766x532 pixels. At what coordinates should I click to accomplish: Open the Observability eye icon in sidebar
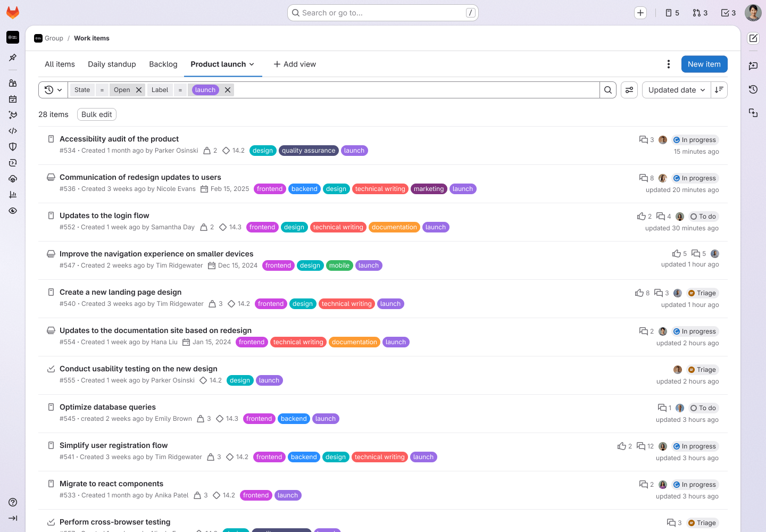click(12, 211)
